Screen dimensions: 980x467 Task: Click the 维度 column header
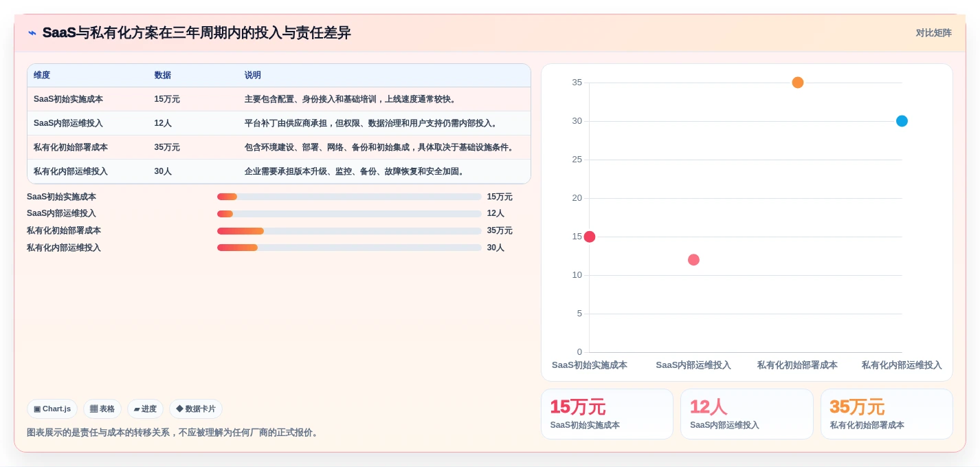click(42, 75)
